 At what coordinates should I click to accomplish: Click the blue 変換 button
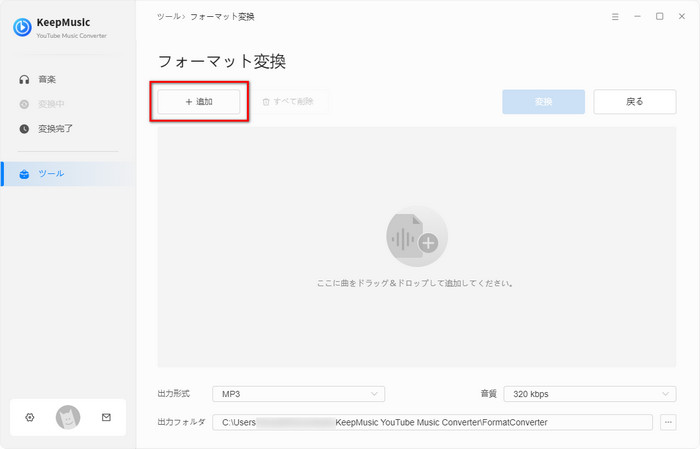[x=543, y=102]
